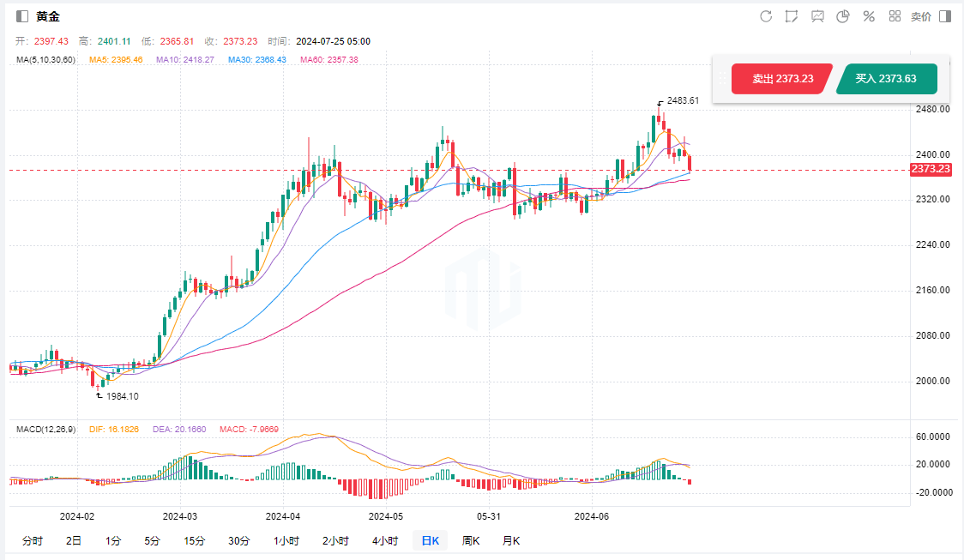Viewport: 964px width, 560px height.
Task: Open the 卖价 price type selector
Action: pyautogui.click(x=920, y=16)
